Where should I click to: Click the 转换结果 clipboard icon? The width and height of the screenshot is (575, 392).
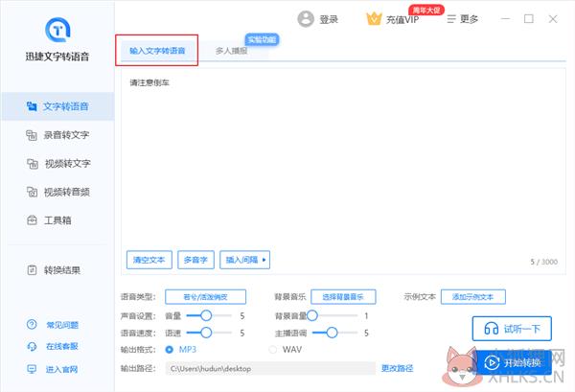(32, 270)
